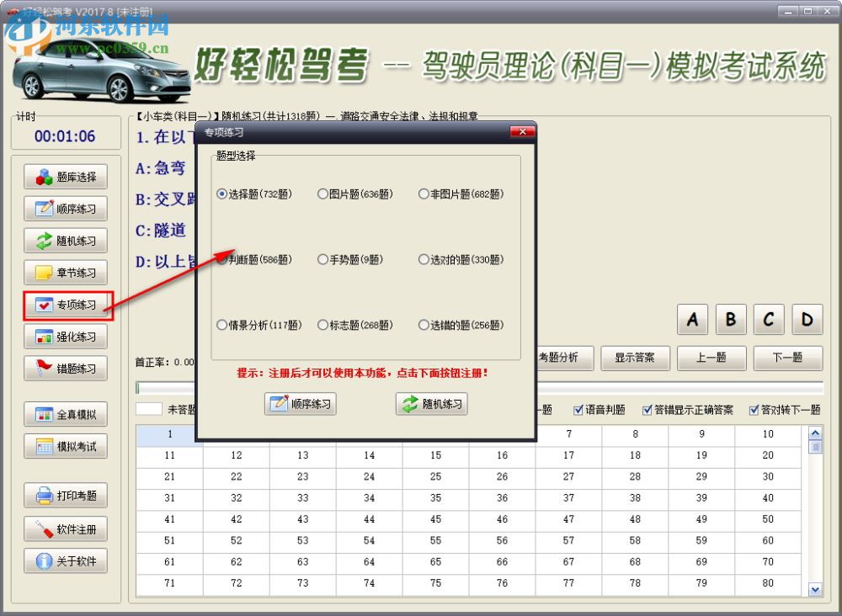Image resolution: width=842 pixels, height=616 pixels.
Task: Open the 题库选择 question bank panel
Action: pyautogui.click(x=66, y=176)
